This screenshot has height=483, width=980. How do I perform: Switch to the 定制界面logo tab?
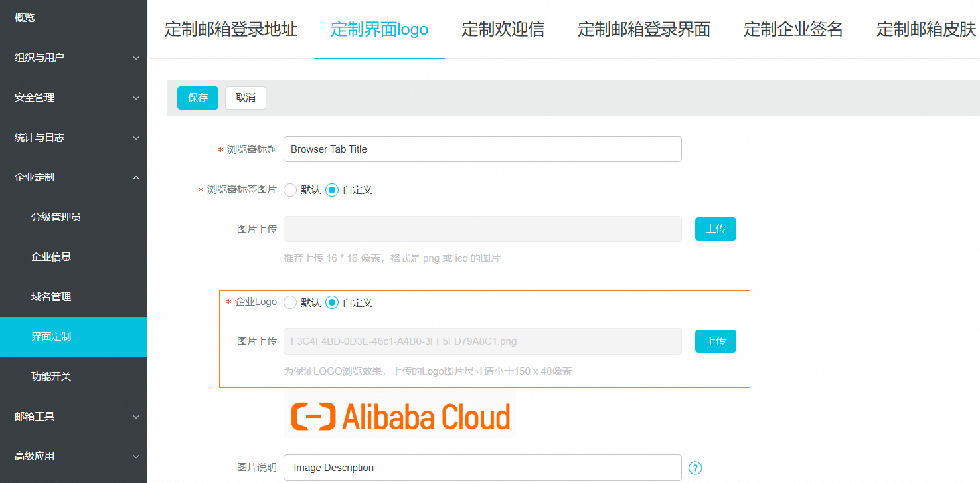coord(379,29)
